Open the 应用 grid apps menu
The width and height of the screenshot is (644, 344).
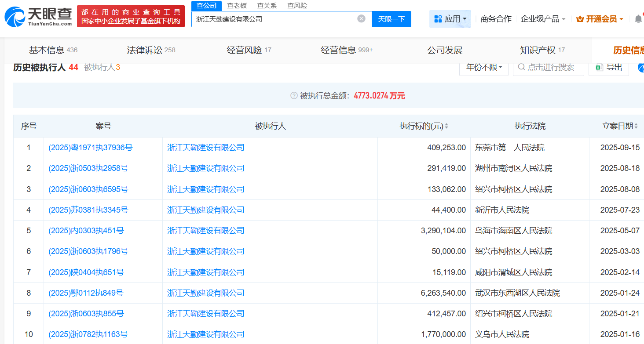450,19
